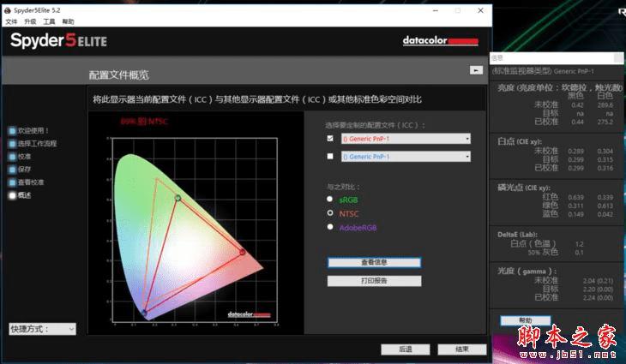This screenshot has height=364, width=626.
Task: Click the datacolor logo in the header
Action: 441,40
